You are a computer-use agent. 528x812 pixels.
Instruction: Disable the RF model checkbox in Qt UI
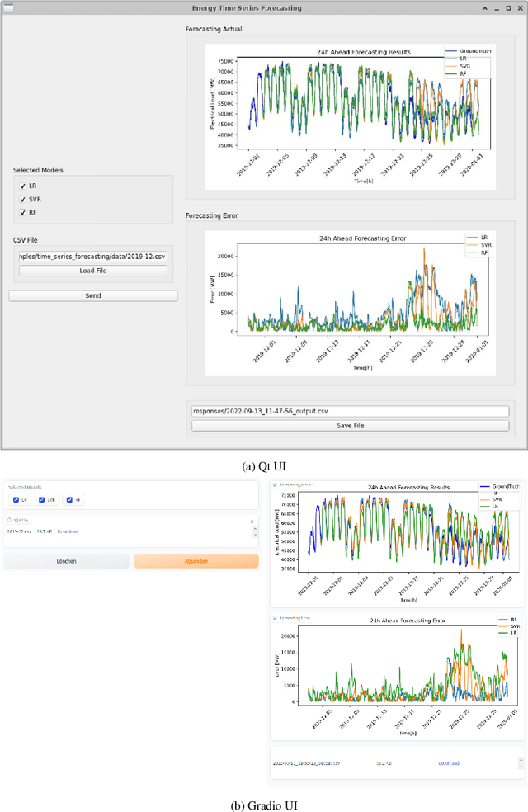[x=22, y=213]
